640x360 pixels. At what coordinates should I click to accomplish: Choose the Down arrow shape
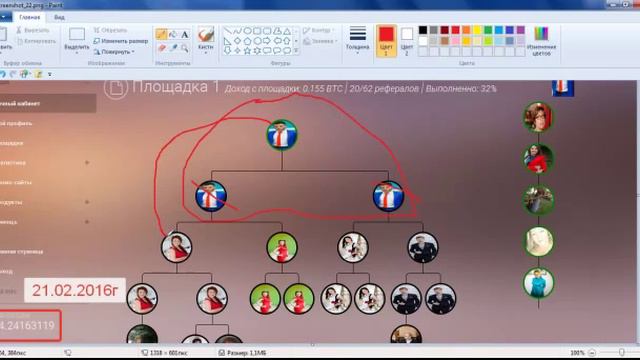pos(228,51)
